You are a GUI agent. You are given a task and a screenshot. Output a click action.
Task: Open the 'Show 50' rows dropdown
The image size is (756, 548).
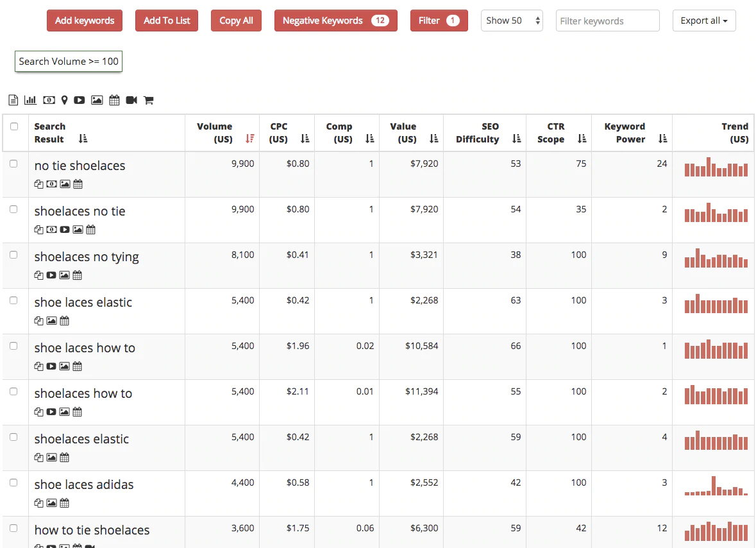click(x=512, y=21)
